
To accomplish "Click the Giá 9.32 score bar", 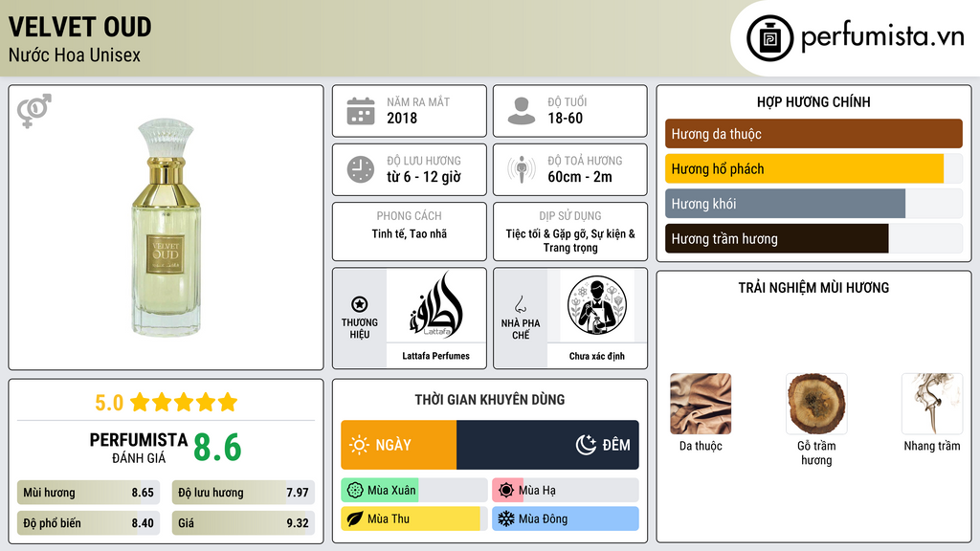I will [243, 523].
